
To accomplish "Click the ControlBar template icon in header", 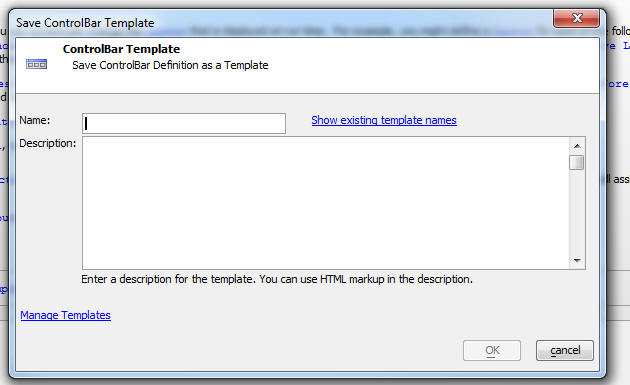I will (x=37, y=64).
